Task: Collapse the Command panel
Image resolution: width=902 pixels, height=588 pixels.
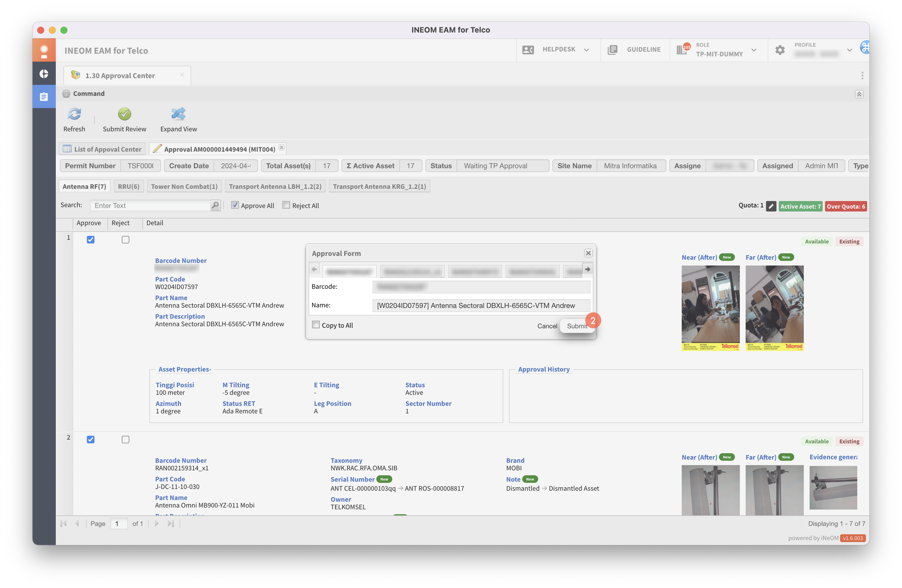Action: (x=859, y=94)
